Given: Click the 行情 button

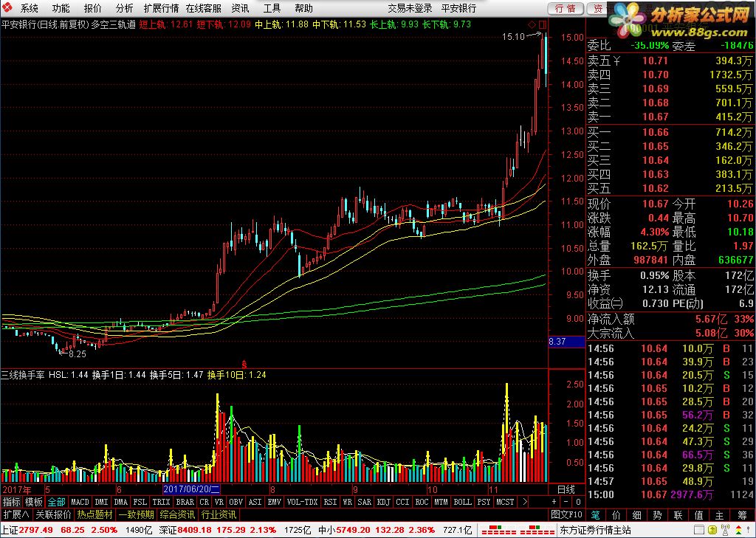Looking at the screenshot, I should (566, 8).
